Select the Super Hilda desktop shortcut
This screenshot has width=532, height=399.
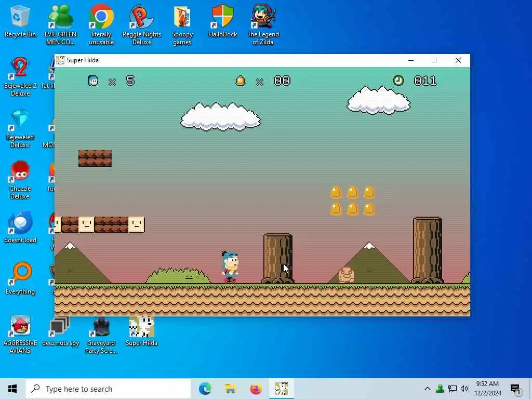tap(141, 330)
